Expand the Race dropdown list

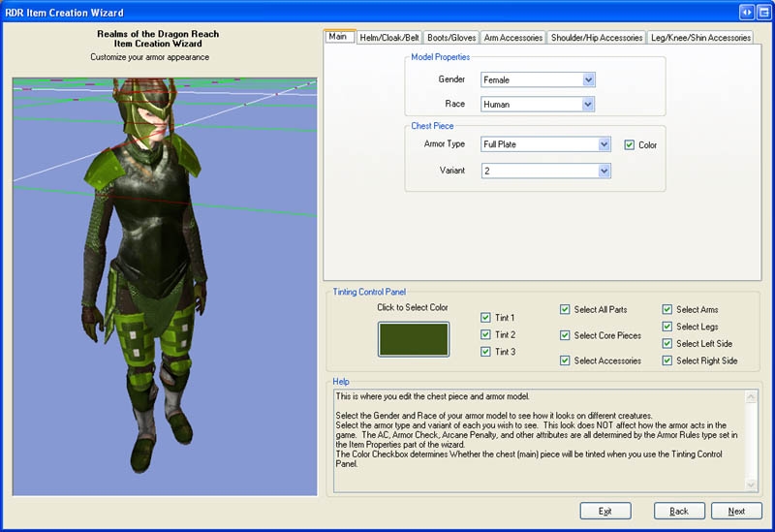pos(589,105)
